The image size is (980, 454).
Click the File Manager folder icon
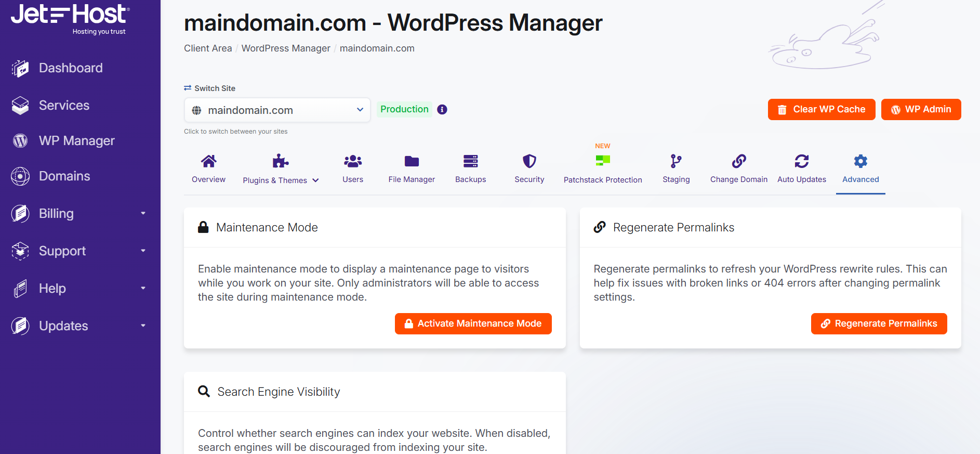[412, 161]
